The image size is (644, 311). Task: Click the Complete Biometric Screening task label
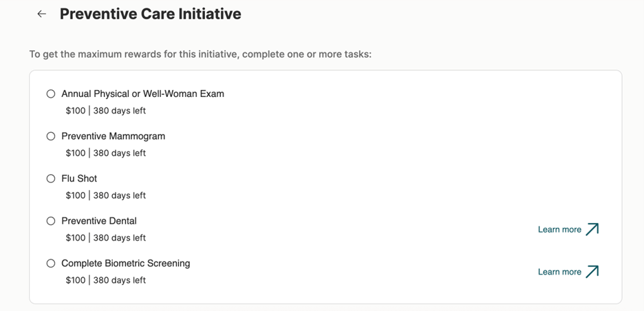(126, 264)
